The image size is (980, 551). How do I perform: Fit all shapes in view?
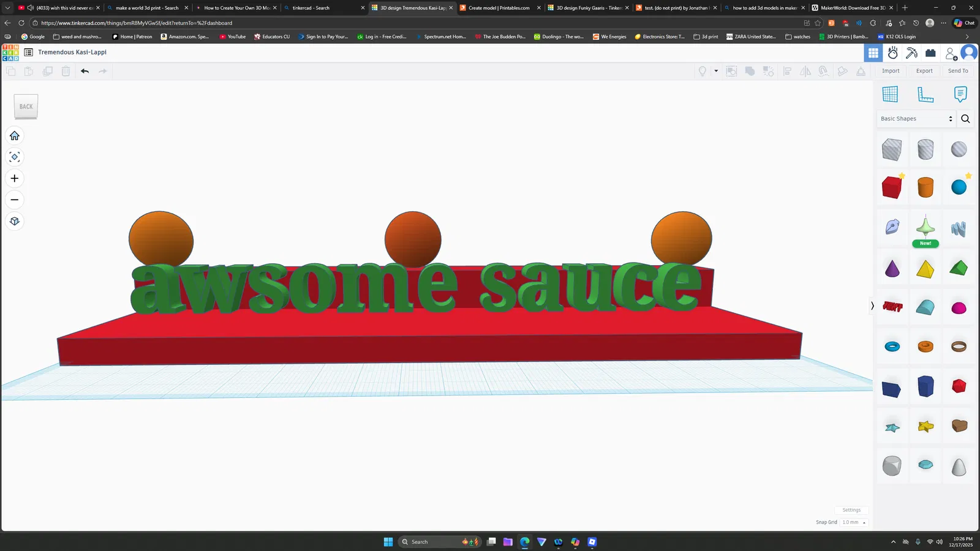pyautogui.click(x=15, y=157)
